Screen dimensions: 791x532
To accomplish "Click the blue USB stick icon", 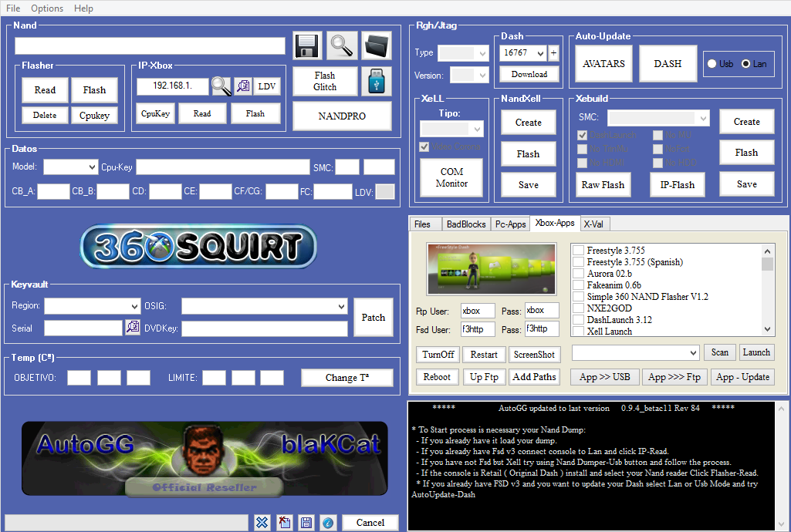I will pos(377,81).
